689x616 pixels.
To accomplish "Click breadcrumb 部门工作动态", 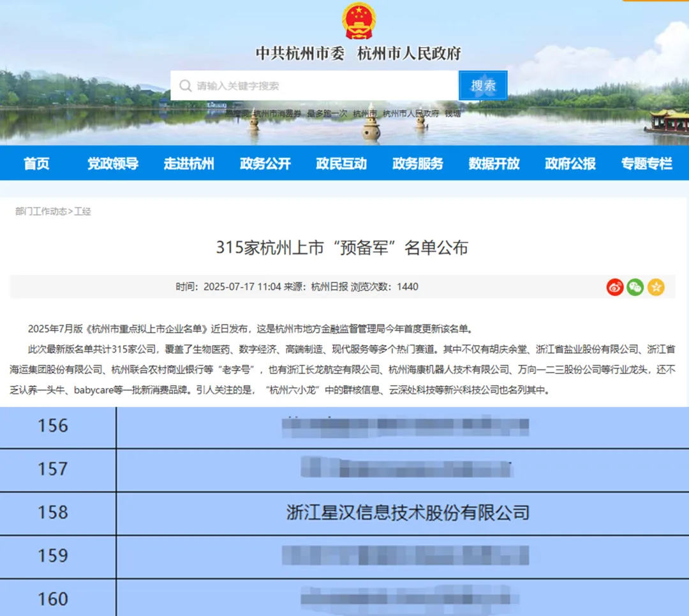I will click(41, 211).
